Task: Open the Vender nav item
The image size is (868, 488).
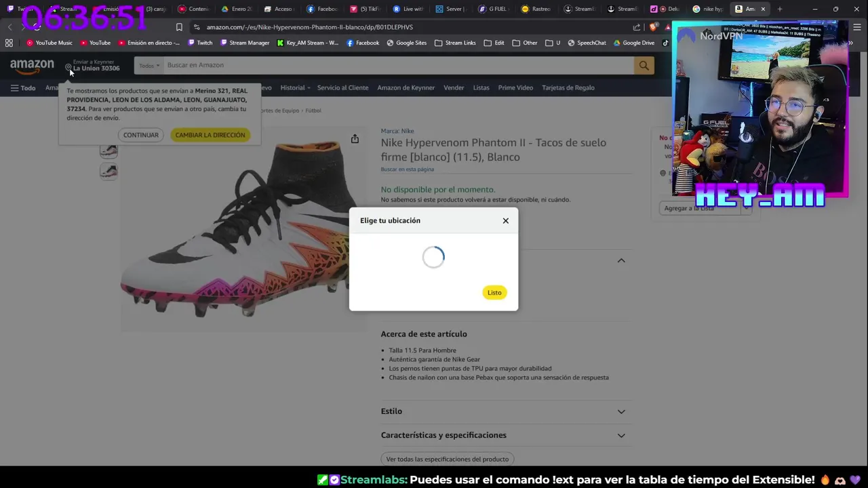Action: (x=454, y=87)
